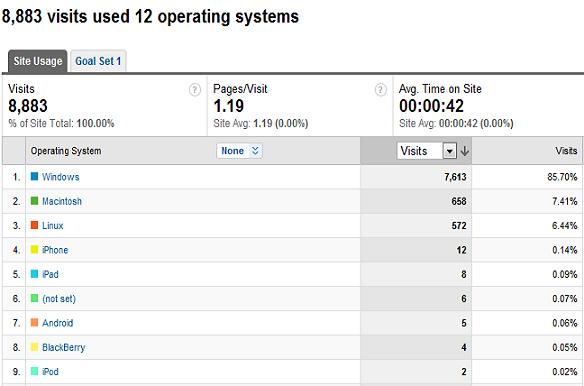Click the Linux red color square
Image resolution: width=584 pixels, height=386 pixels.
[35, 225]
